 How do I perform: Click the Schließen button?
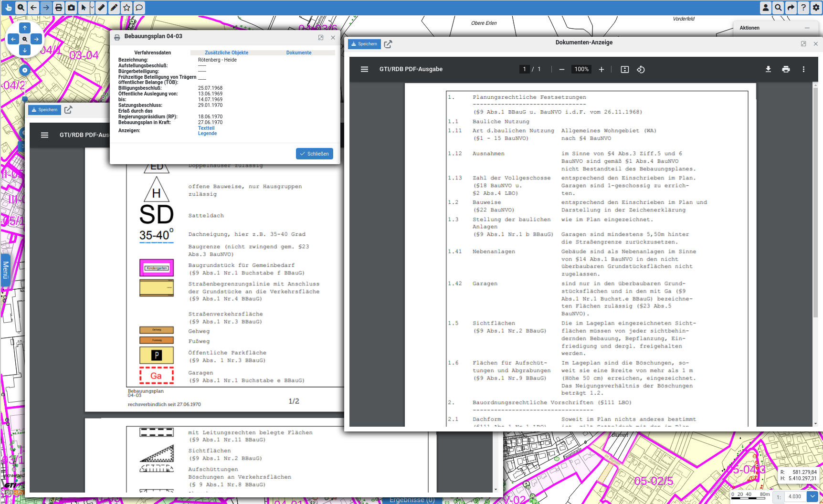315,154
